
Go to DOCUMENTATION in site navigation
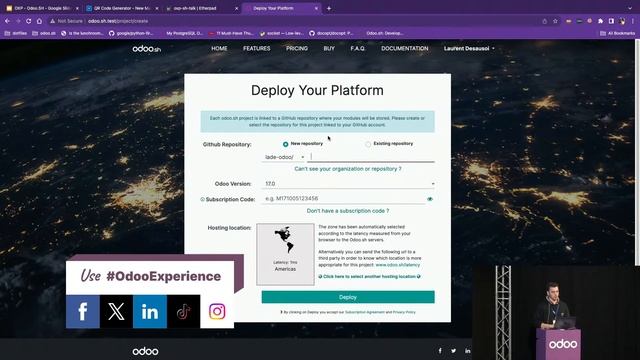404,49
